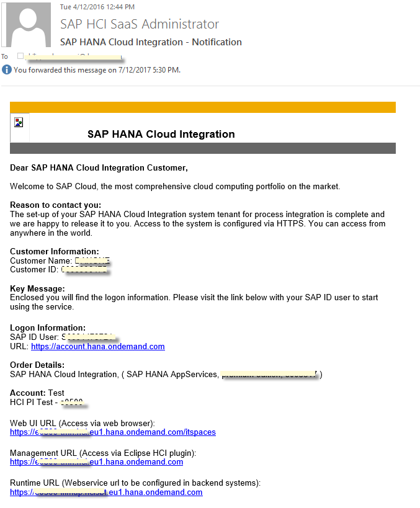
Task: Click the 'SAP ID User:' label
Action: pyautogui.click(x=34, y=337)
